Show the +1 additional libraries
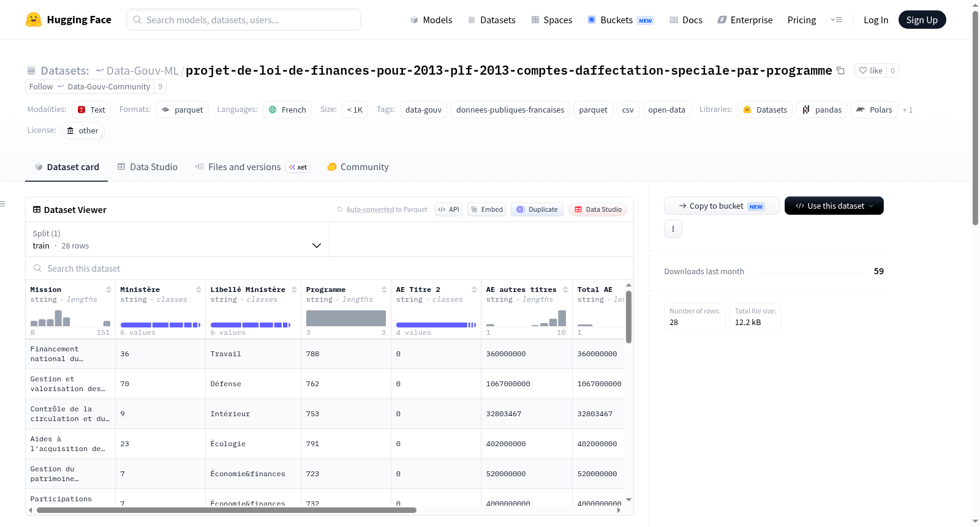This screenshot has width=980, height=527. pos(908,110)
